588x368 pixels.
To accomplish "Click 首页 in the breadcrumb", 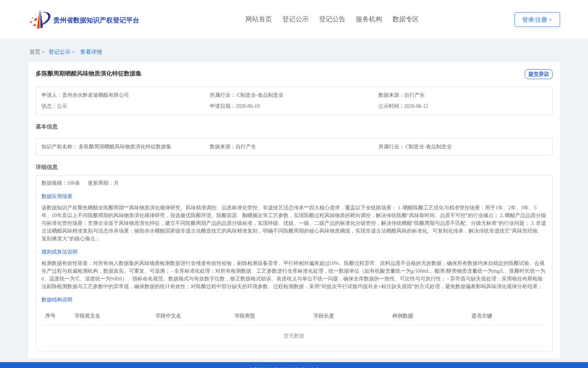I will click(x=35, y=52).
